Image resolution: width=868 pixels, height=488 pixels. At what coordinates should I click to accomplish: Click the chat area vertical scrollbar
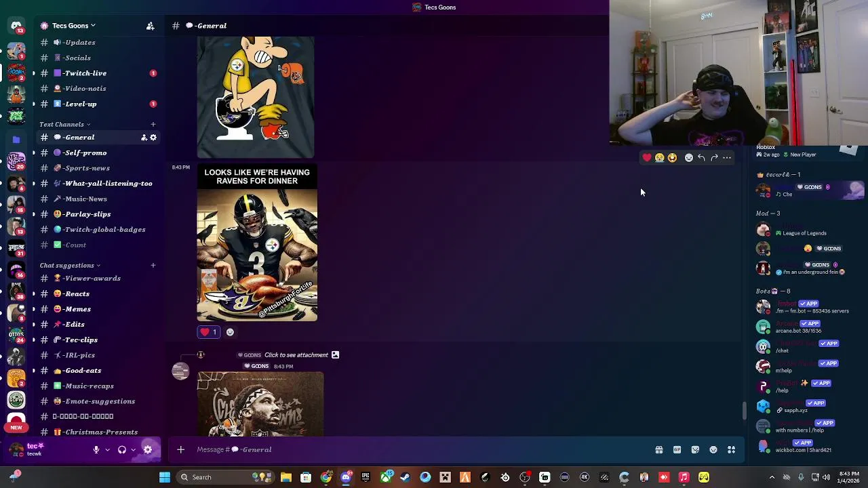744,410
